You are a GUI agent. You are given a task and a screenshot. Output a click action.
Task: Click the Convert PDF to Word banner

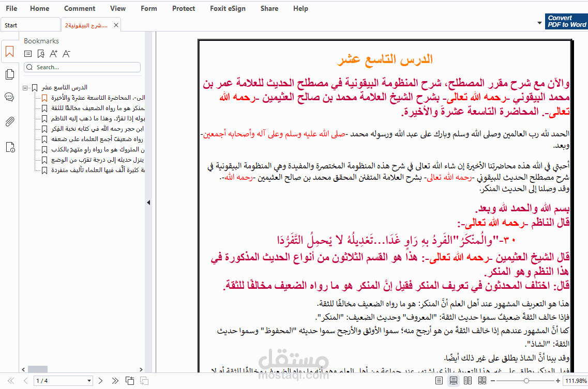click(567, 21)
